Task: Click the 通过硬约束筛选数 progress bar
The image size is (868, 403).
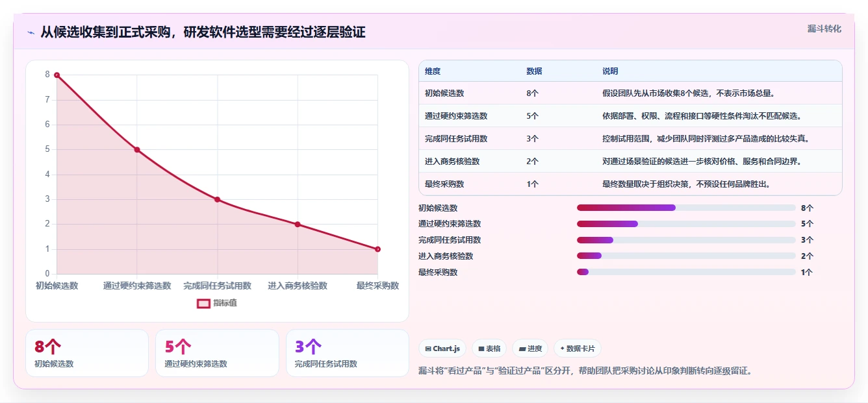Action: tap(686, 224)
